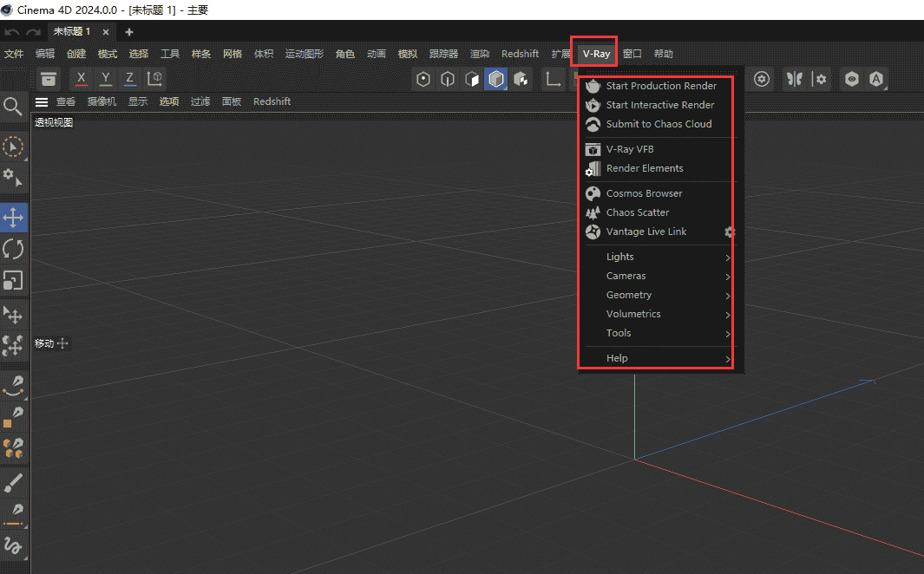Click Start Production Render
The height and width of the screenshot is (574, 924).
[x=662, y=86]
